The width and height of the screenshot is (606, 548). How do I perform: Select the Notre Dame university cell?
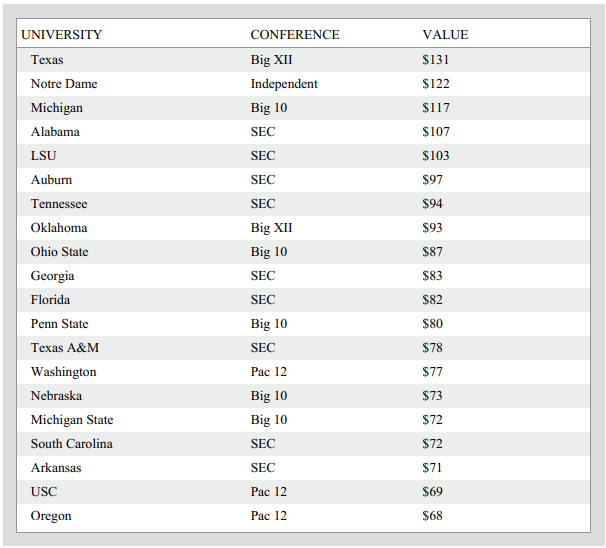tap(64, 84)
